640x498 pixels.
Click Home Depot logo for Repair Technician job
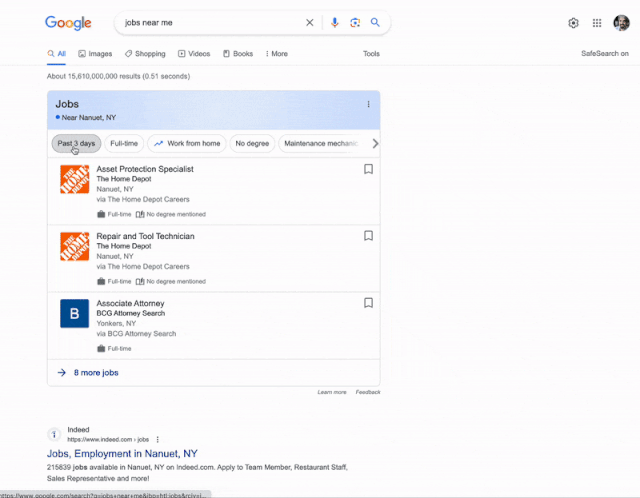coord(74,246)
